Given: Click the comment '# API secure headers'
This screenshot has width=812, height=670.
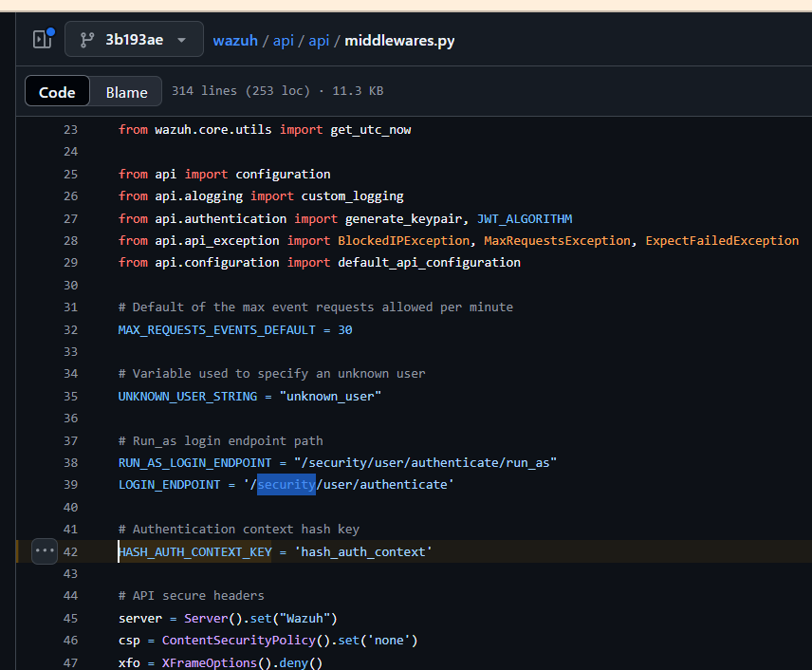Looking at the screenshot, I should point(191,595).
